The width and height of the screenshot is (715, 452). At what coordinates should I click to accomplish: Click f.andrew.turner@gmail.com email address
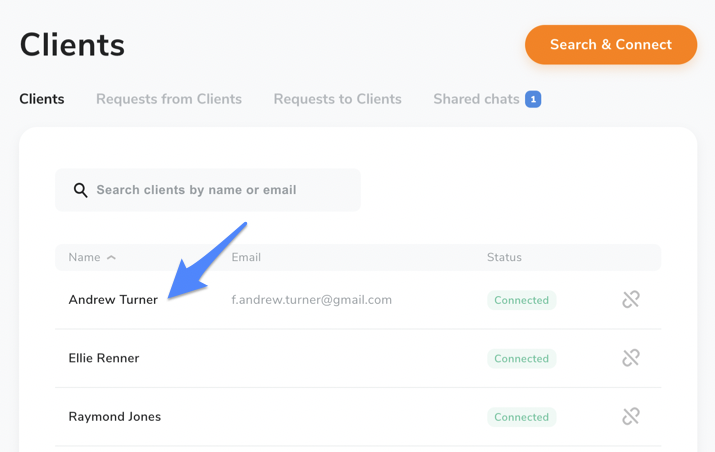[311, 300]
